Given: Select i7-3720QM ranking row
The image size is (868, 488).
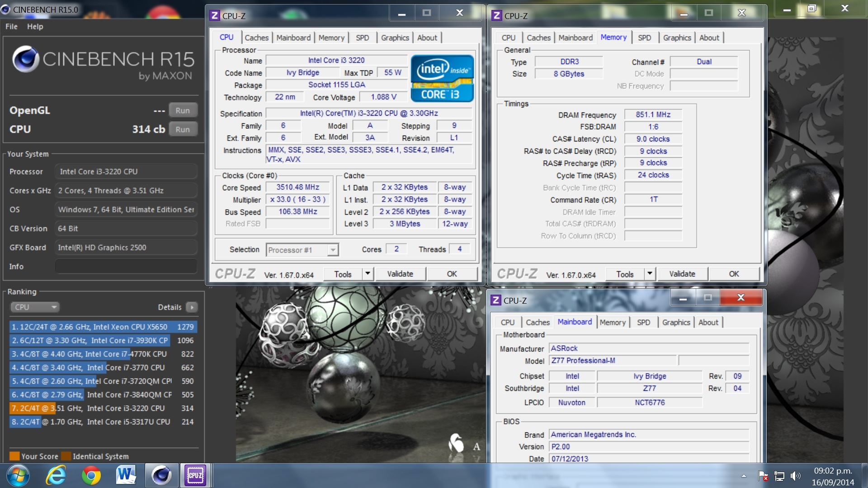Looking at the screenshot, I should tap(103, 381).
